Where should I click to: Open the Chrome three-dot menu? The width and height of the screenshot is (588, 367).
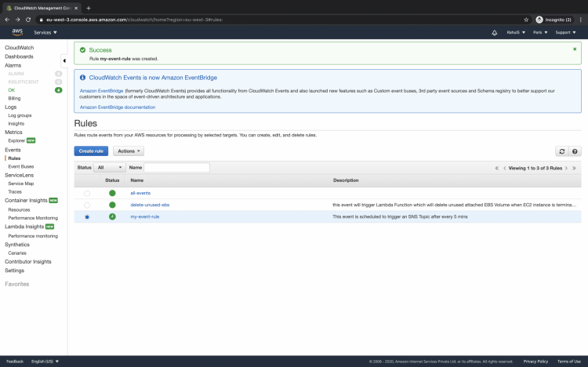pos(580,20)
